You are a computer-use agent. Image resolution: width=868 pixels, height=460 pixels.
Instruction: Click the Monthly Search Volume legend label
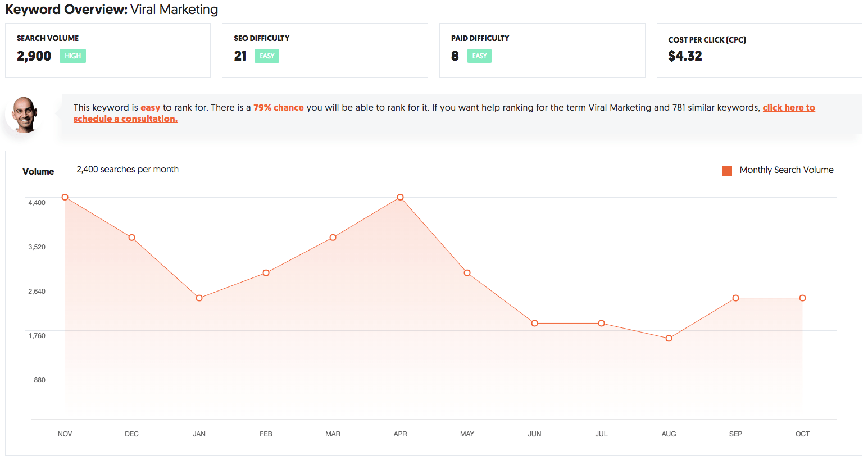(786, 170)
